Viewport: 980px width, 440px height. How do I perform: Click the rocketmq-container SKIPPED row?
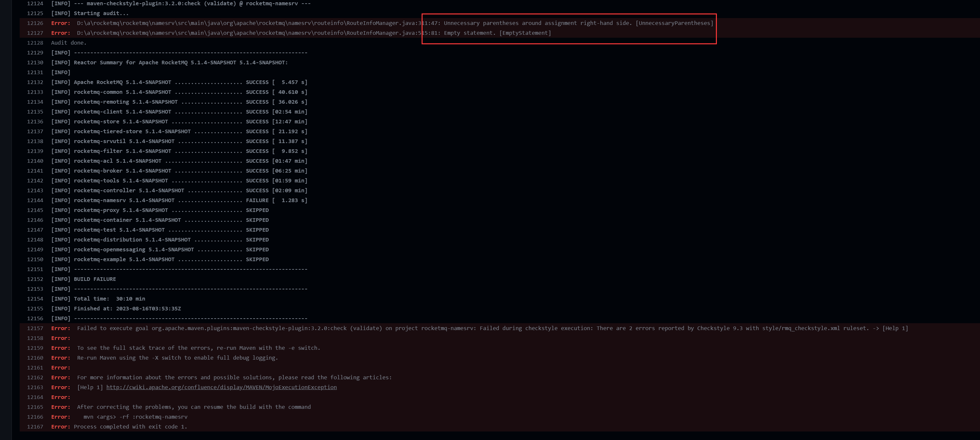click(x=160, y=220)
